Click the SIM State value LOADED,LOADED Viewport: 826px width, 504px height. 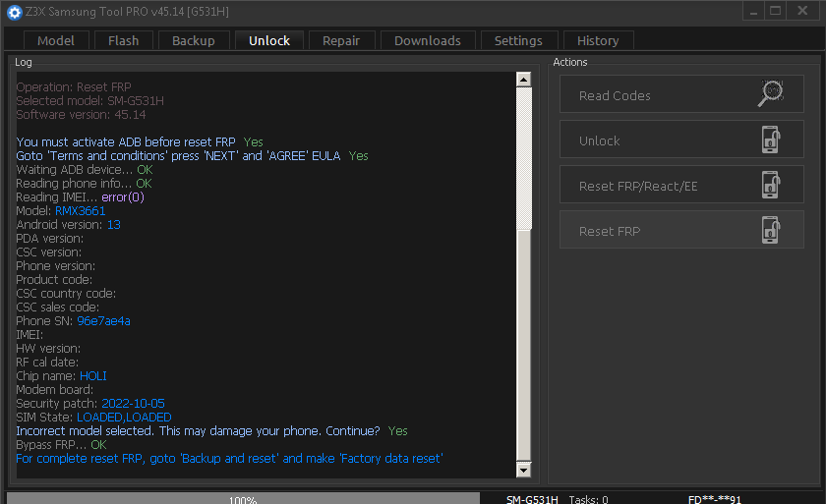pos(124,418)
